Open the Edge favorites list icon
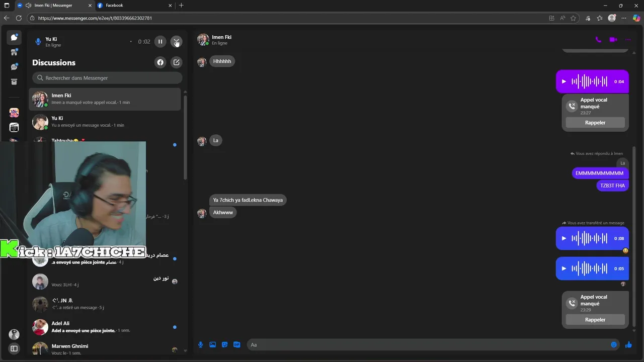 [x=600, y=18]
